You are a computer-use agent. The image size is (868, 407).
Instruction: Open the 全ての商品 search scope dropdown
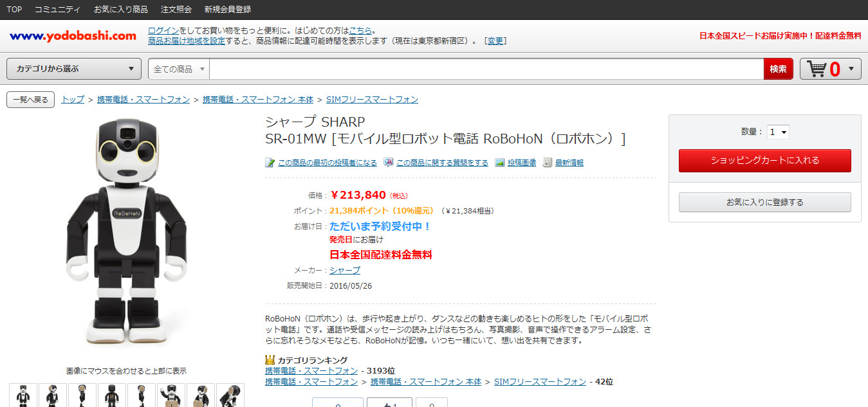click(179, 69)
